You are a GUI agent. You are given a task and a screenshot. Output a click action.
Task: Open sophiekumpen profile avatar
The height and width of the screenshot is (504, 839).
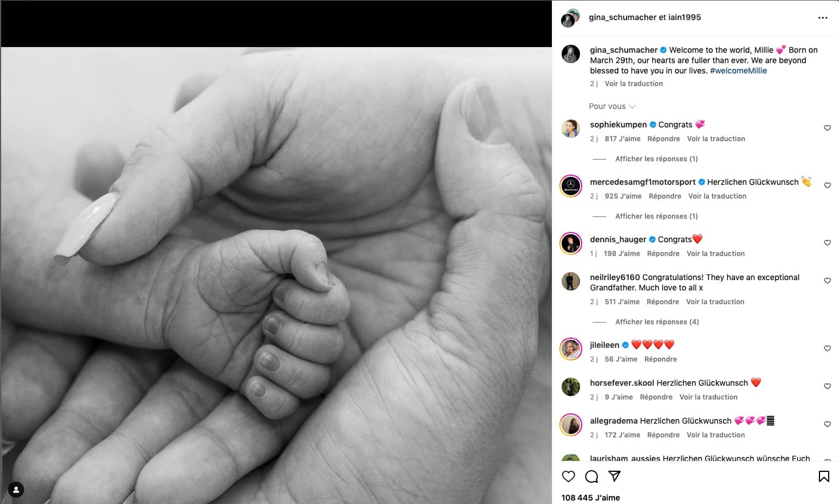click(571, 128)
